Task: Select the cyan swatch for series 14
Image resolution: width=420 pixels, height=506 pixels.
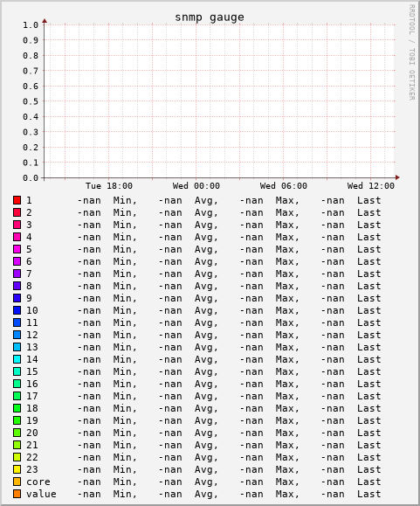Action: click(17, 359)
